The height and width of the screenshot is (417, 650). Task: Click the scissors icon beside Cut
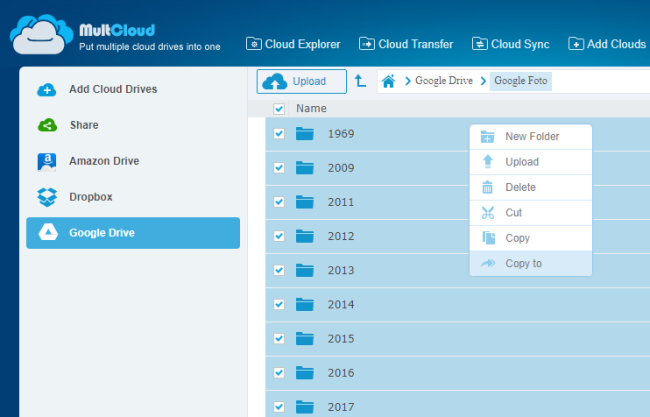(488, 213)
